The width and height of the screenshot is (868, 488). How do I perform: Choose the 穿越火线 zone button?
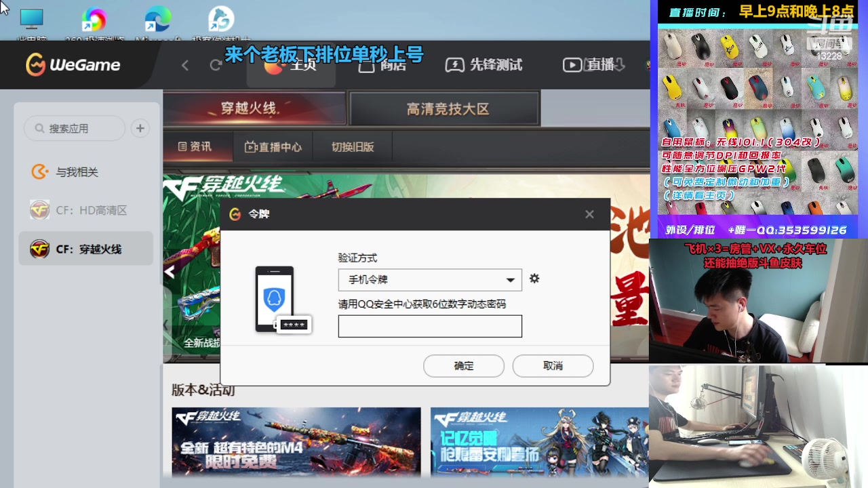click(x=255, y=108)
